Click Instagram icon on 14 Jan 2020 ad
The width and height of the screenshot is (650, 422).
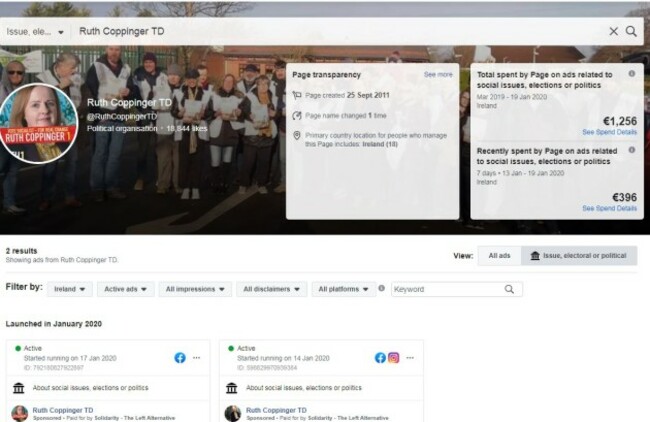(x=393, y=358)
